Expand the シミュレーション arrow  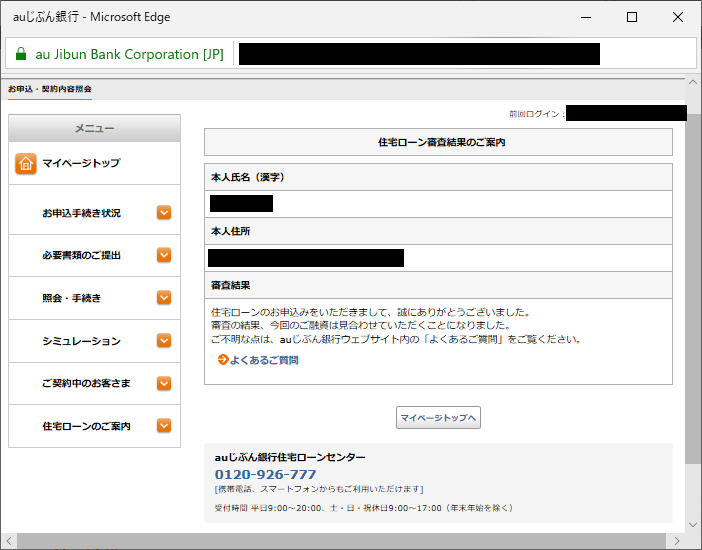tap(164, 341)
